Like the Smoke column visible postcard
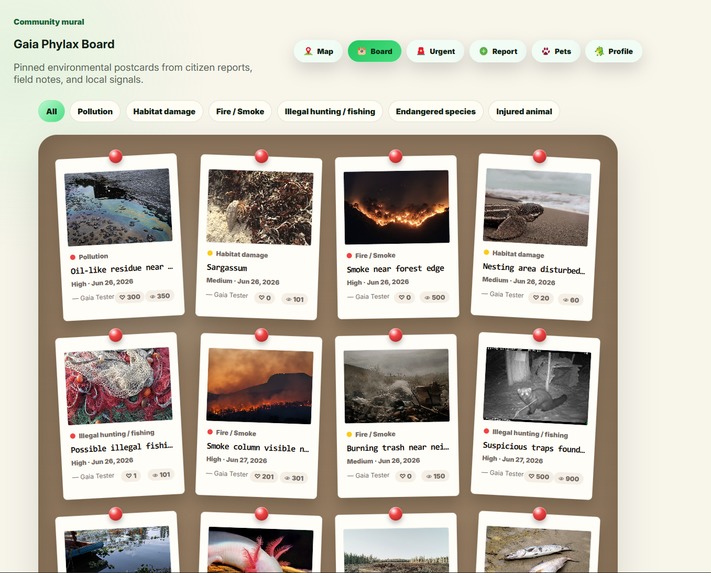The image size is (711, 573). 264,476
